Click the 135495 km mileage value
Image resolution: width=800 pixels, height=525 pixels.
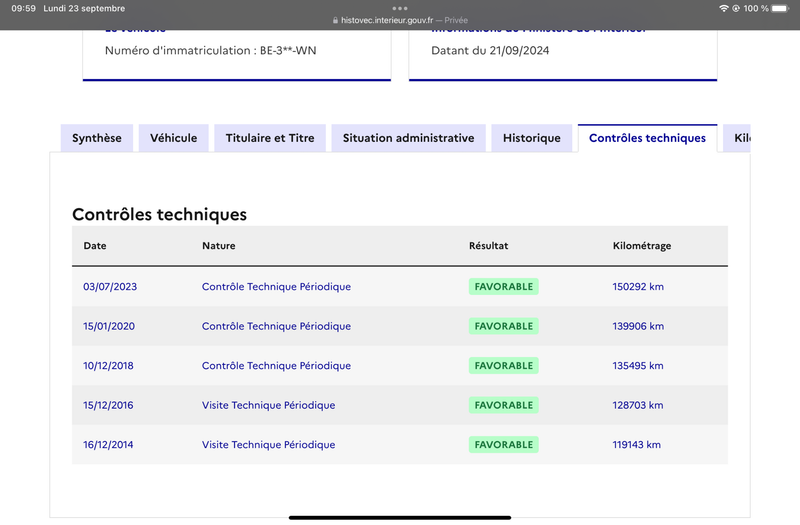click(x=638, y=366)
